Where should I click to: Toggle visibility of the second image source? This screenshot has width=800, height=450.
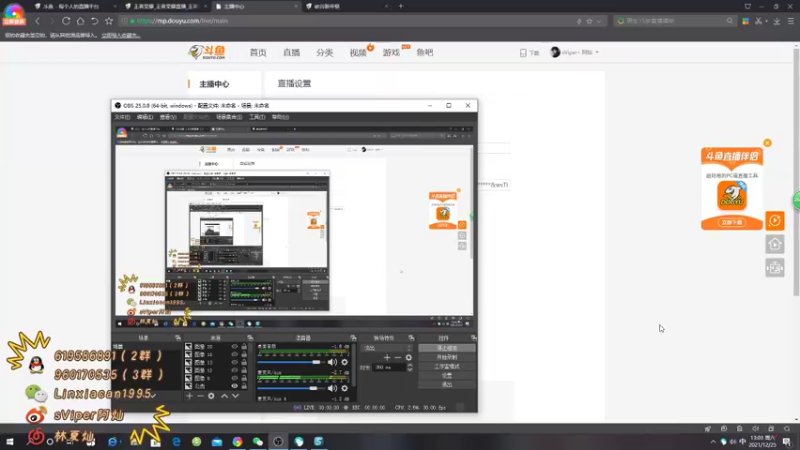235,354
